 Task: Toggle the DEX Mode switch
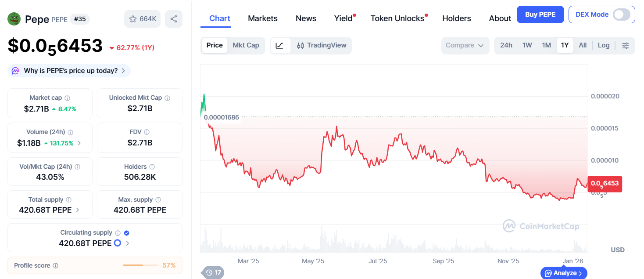pyautogui.click(x=621, y=14)
